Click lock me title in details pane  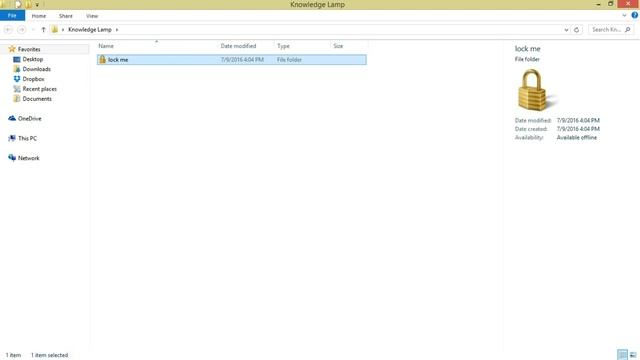[x=528, y=49]
